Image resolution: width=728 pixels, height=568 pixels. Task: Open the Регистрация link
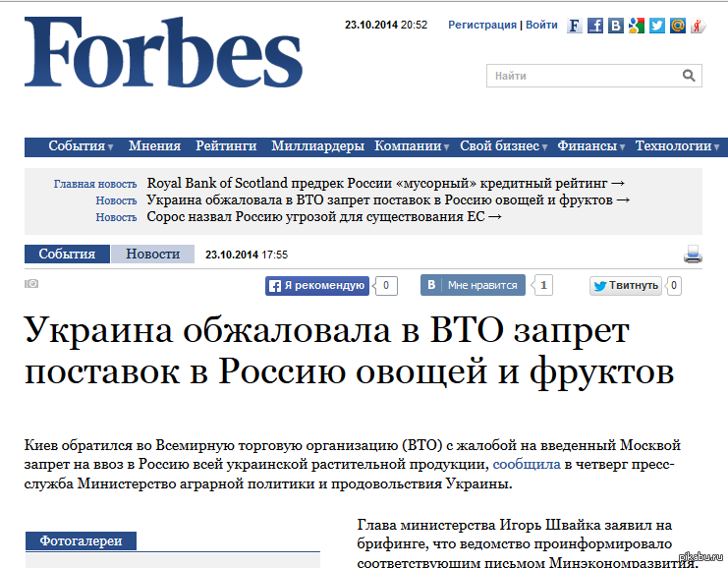click(x=482, y=26)
